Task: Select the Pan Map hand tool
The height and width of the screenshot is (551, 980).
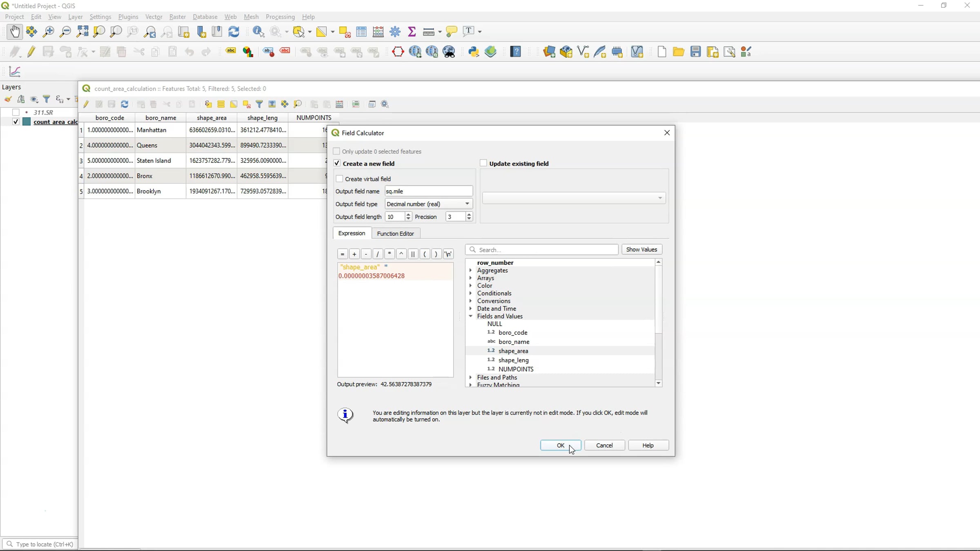Action: [x=15, y=31]
